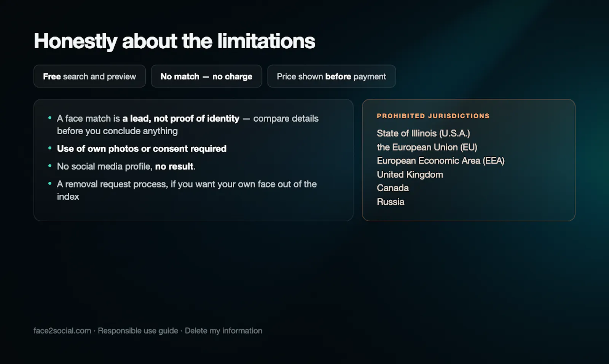Click the bullet dot before 'A face match'
The image size is (609, 364).
coord(50,118)
